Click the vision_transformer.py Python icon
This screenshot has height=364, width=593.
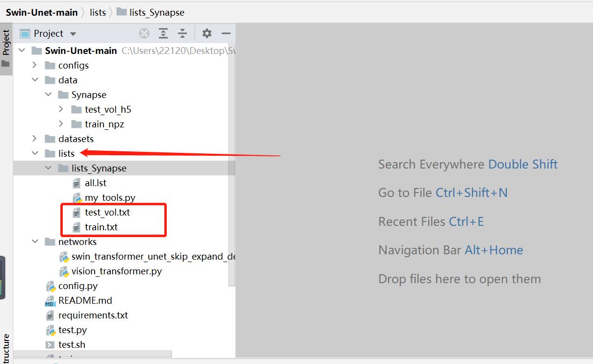click(64, 271)
